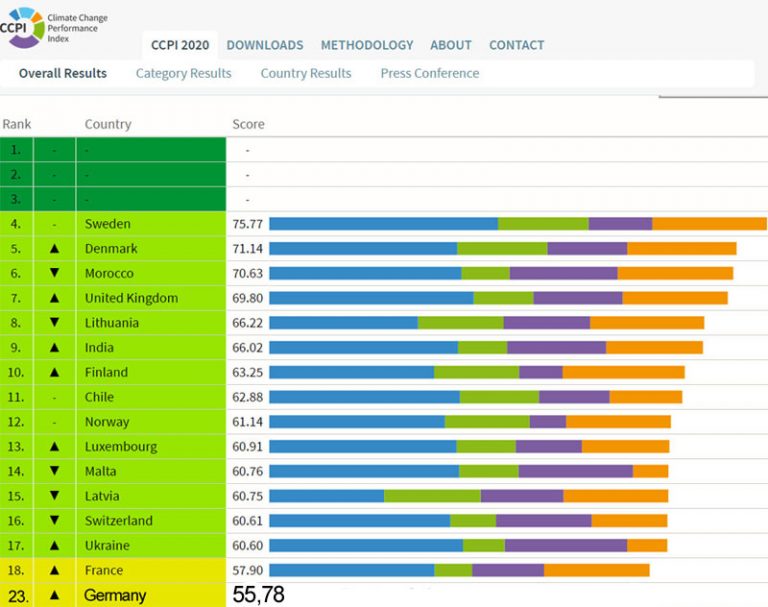The height and width of the screenshot is (607, 768).
Task: Select the Chile country name
Action: 99,397
